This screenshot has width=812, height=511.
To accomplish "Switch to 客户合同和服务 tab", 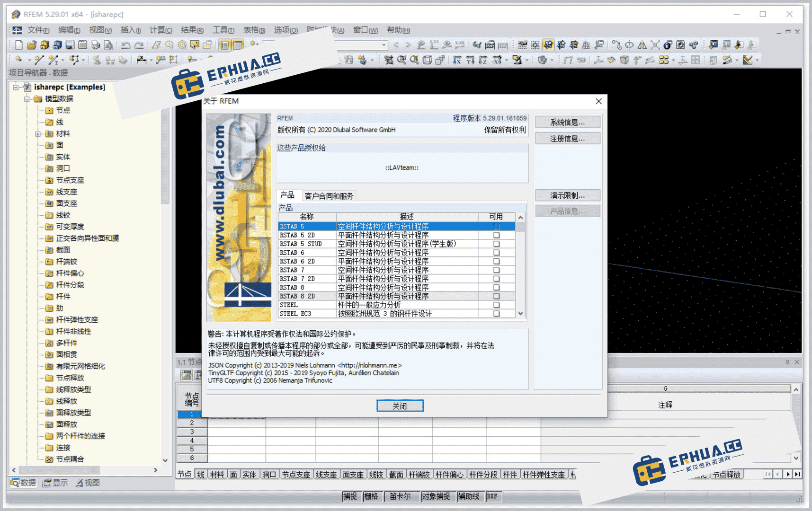I will point(329,196).
